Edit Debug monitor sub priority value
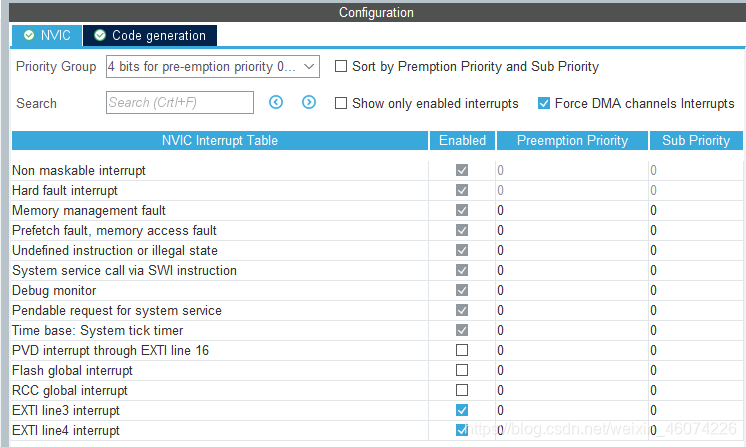 click(696, 291)
